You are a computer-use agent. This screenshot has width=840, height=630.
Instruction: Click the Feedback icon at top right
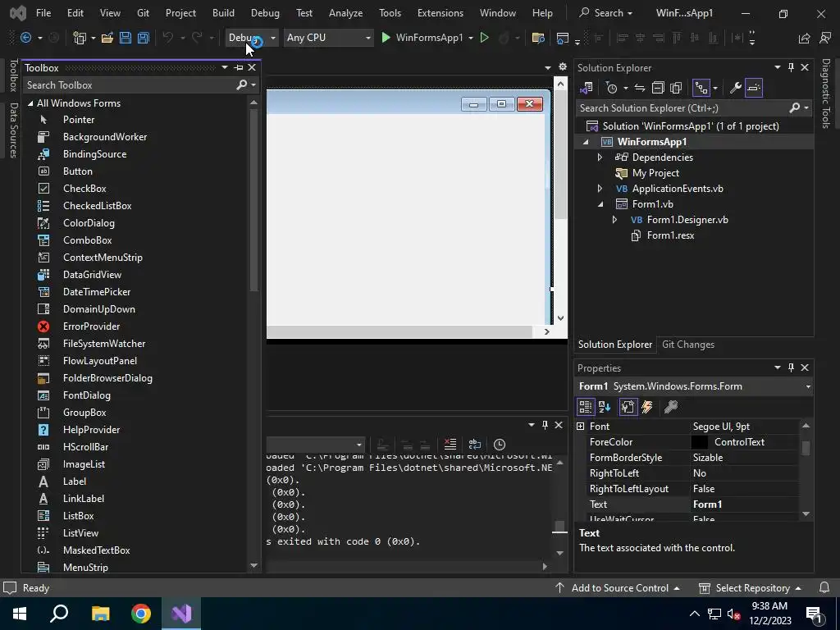point(825,38)
